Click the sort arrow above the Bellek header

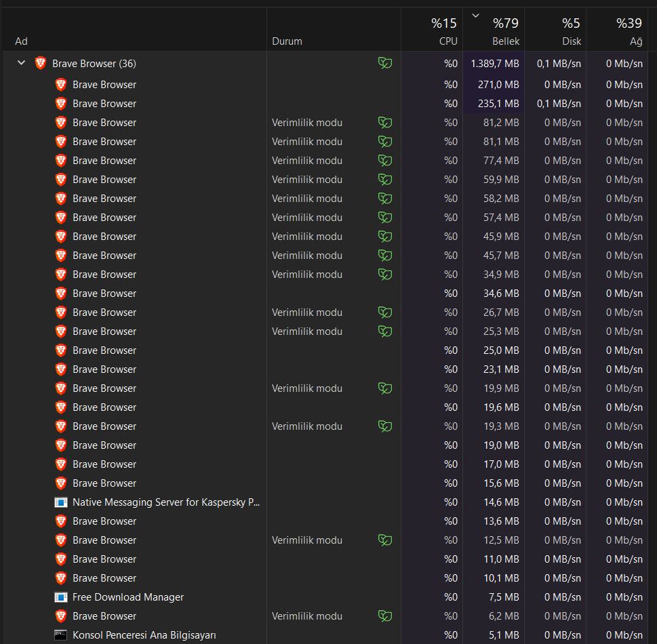pyautogui.click(x=475, y=16)
